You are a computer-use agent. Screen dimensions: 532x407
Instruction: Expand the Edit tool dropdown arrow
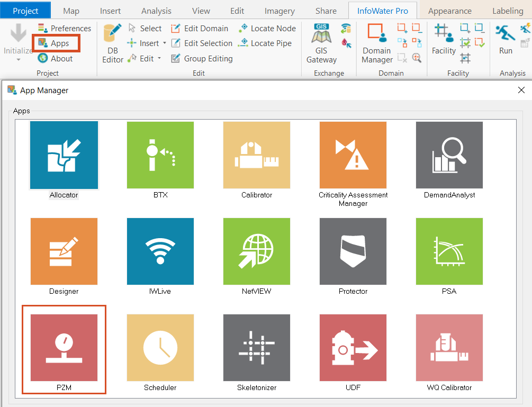coord(159,58)
